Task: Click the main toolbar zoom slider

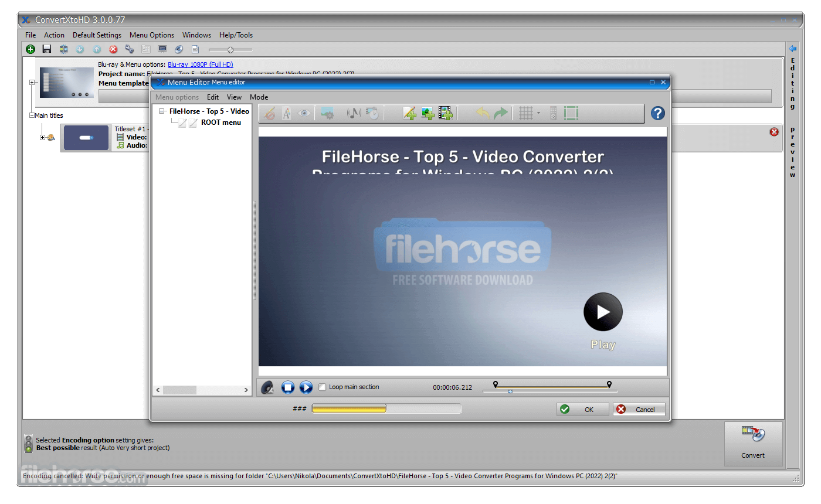Action: tap(230, 50)
